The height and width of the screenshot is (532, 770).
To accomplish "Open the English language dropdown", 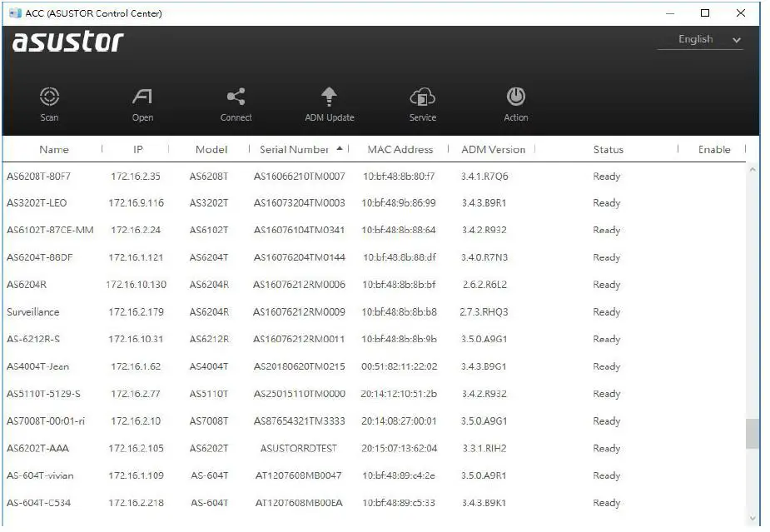I will pyautogui.click(x=700, y=39).
